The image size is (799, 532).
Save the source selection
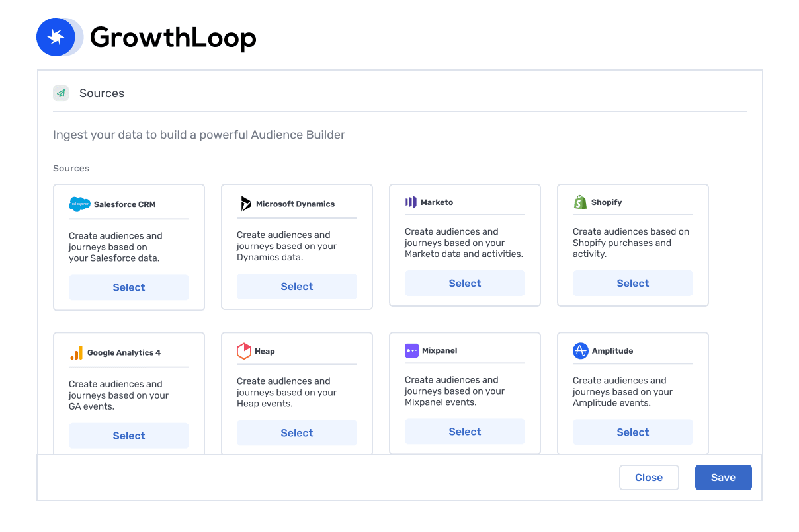click(x=723, y=478)
